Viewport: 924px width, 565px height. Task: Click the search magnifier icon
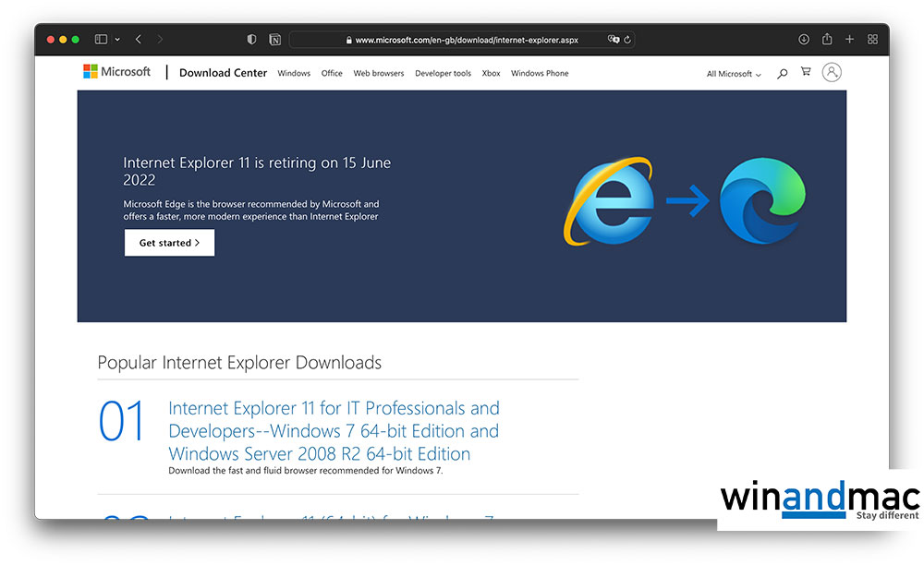tap(783, 74)
